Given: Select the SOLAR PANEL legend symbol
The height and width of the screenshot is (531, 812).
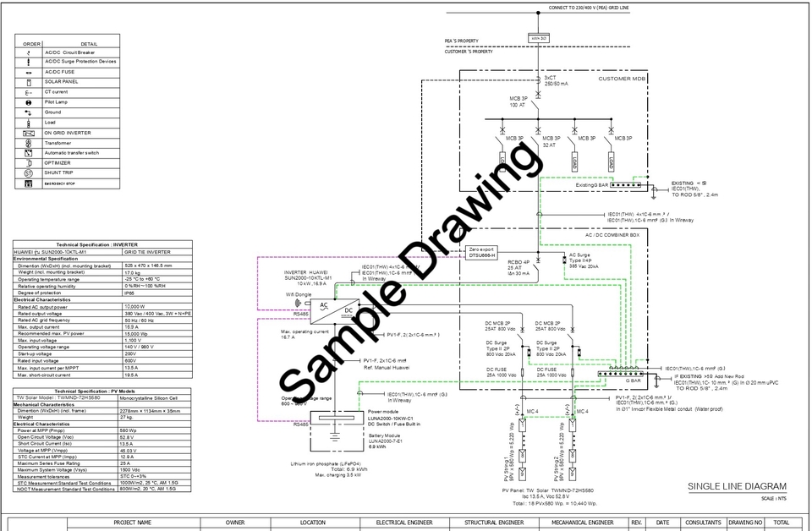Looking at the screenshot, I should [x=29, y=82].
